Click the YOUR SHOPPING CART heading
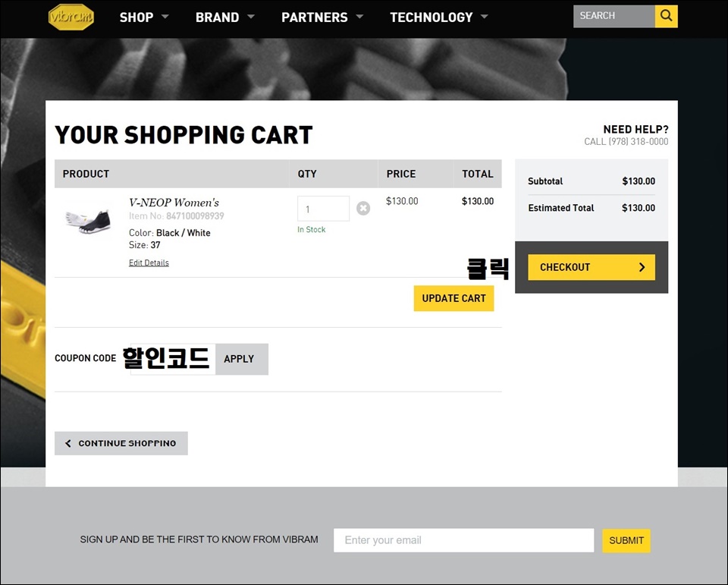Viewport: 728px width, 585px height. [x=184, y=135]
